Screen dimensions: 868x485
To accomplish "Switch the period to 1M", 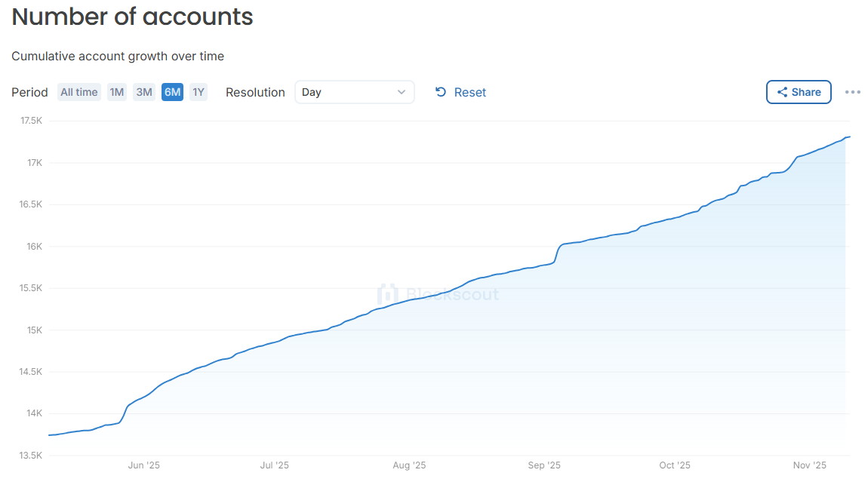I will click(x=116, y=91).
